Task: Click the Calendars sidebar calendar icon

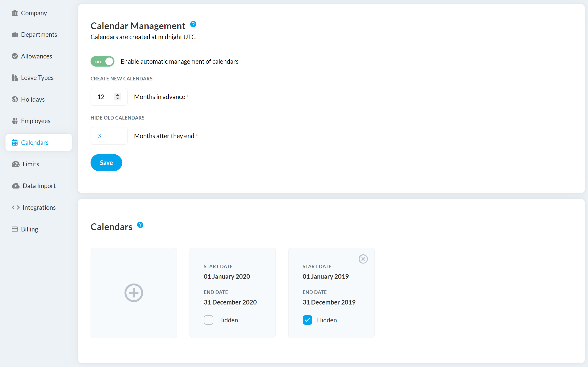Action: point(15,142)
